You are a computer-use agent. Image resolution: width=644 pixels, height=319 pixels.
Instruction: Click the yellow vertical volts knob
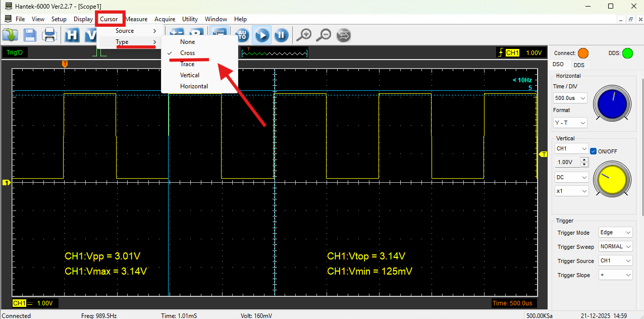[612, 180]
